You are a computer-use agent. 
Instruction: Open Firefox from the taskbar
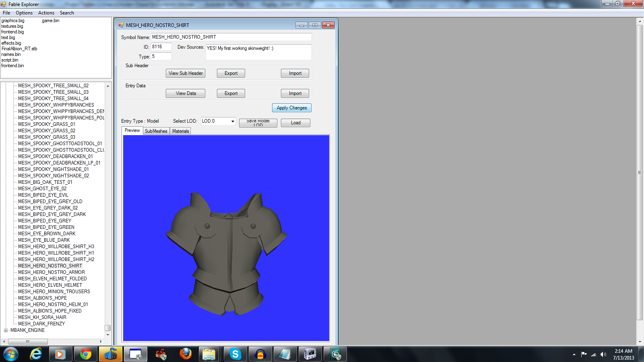tap(186, 354)
